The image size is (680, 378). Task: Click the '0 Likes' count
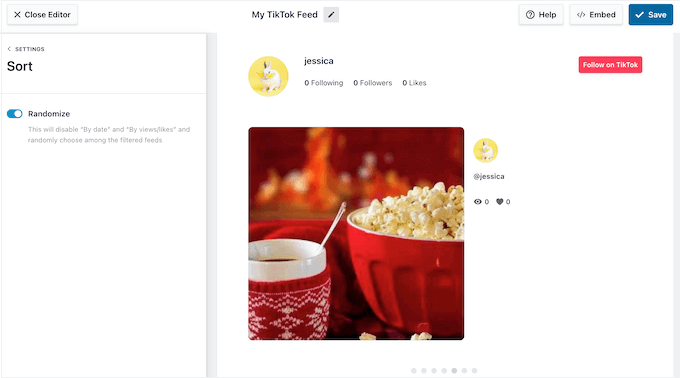pyautogui.click(x=414, y=83)
